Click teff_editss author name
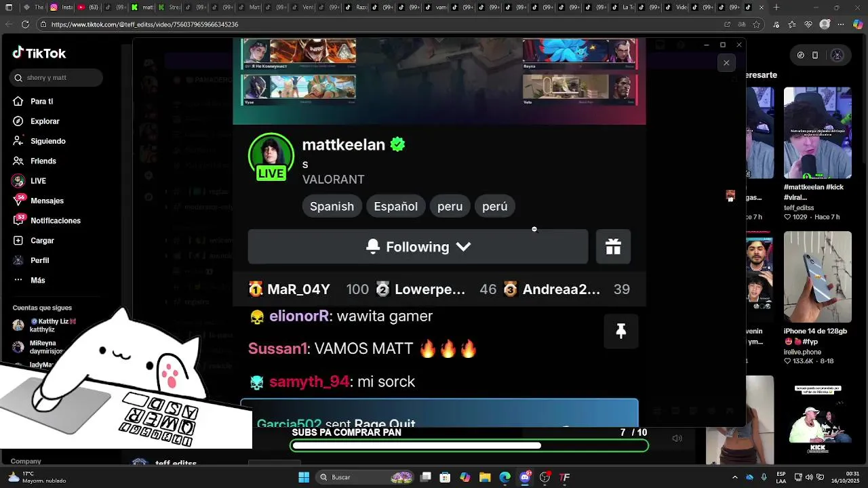The width and height of the screenshot is (868, 488). pos(799,208)
